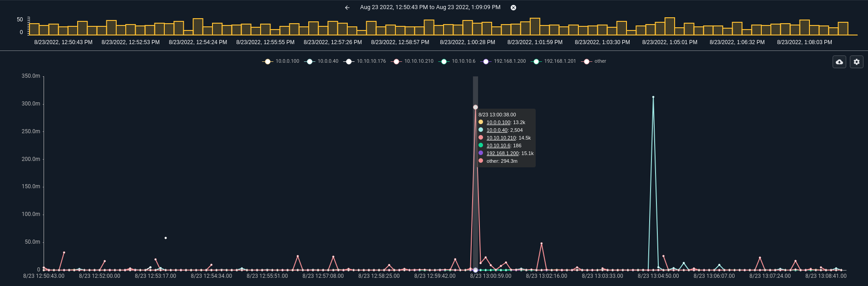Toggle legend series 192.168.1.200

[503, 61]
